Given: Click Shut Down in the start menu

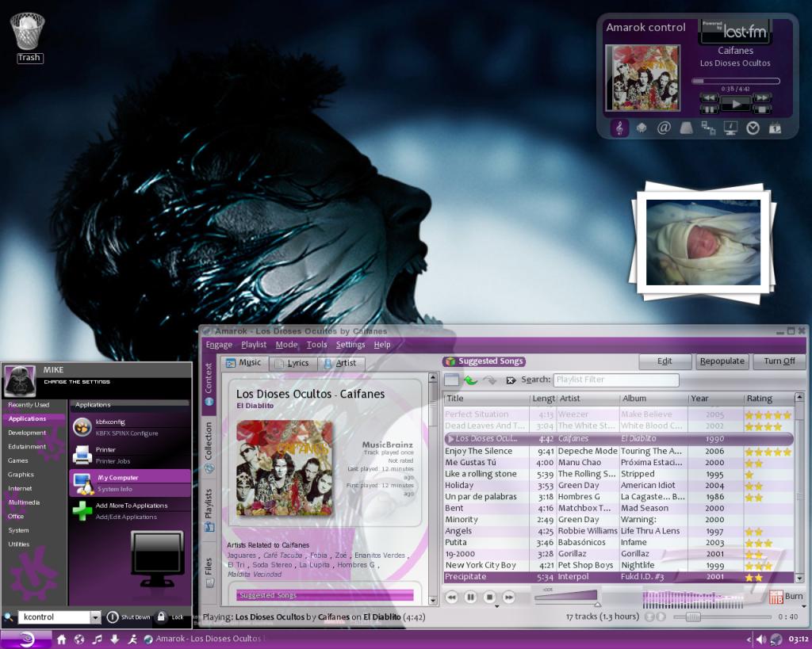Looking at the screenshot, I should pos(128,617).
